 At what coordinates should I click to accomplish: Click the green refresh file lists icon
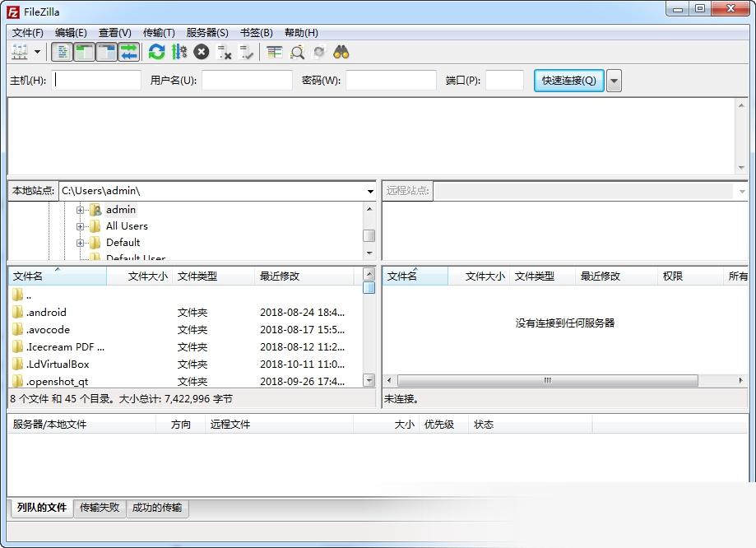tap(156, 52)
